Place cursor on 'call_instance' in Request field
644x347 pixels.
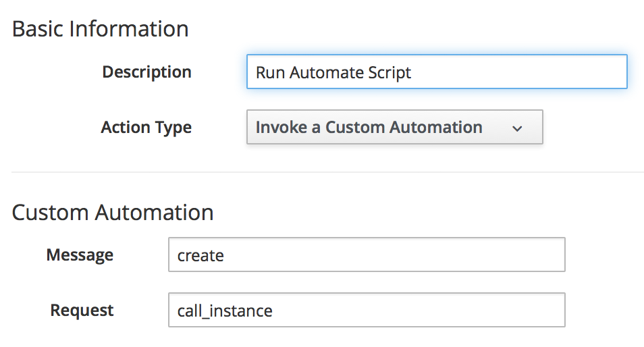(x=225, y=311)
